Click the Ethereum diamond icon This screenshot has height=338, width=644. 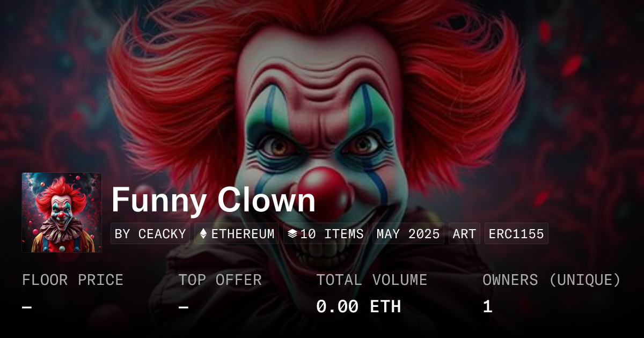tap(203, 234)
